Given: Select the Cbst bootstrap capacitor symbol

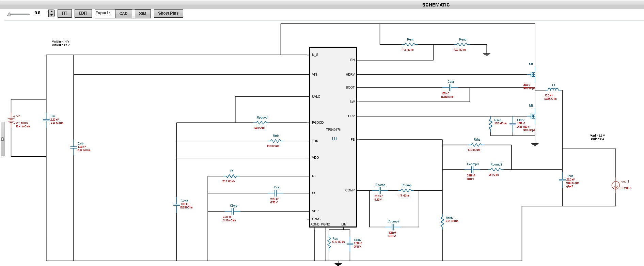Looking at the screenshot, I should (450, 88).
